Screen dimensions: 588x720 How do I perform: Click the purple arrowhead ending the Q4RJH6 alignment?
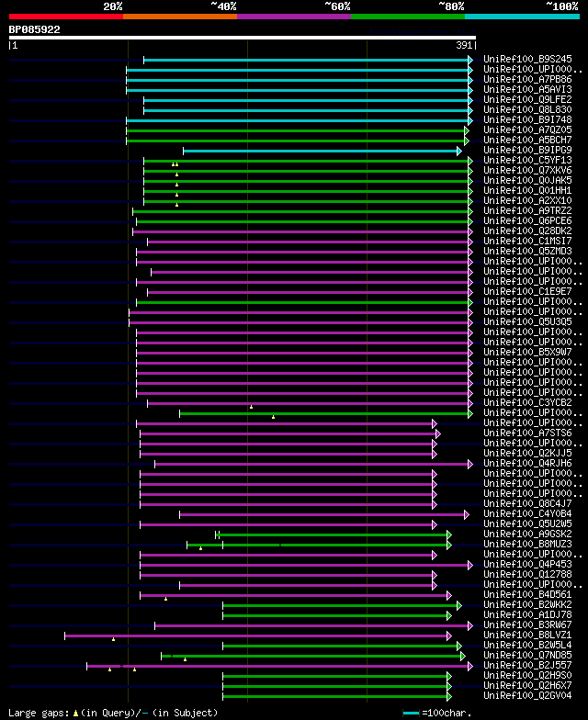(470, 465)
